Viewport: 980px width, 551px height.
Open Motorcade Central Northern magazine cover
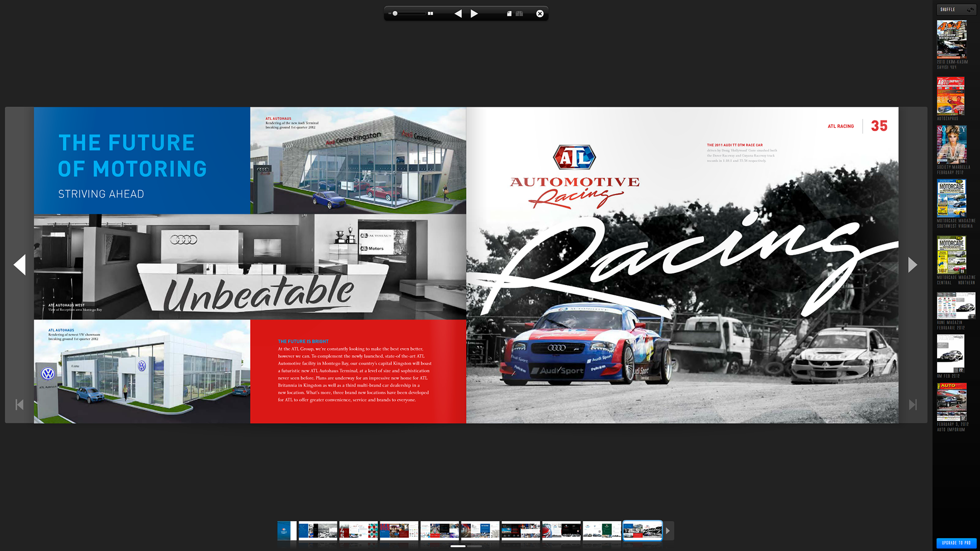pyautogui.click(x=951, y=255)
